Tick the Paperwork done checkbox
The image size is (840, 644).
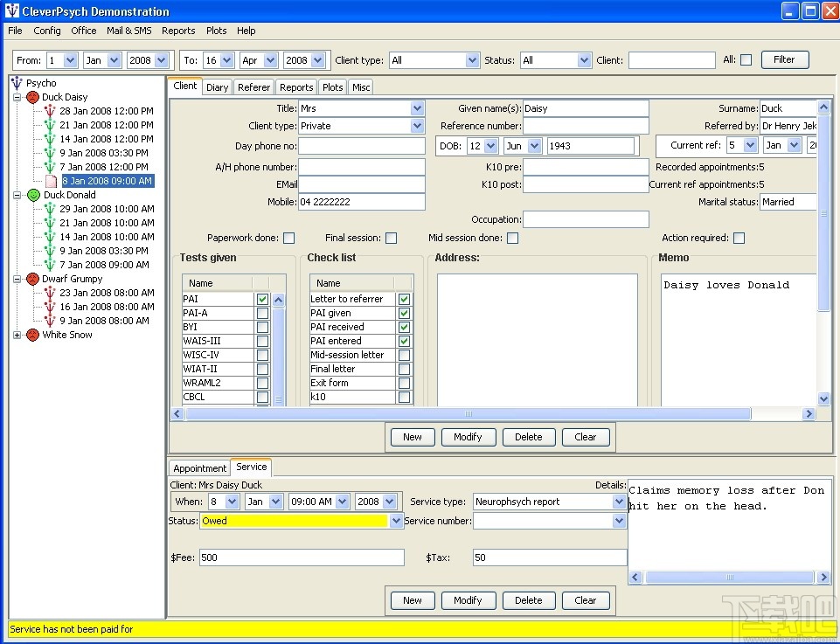pos(288,238)
